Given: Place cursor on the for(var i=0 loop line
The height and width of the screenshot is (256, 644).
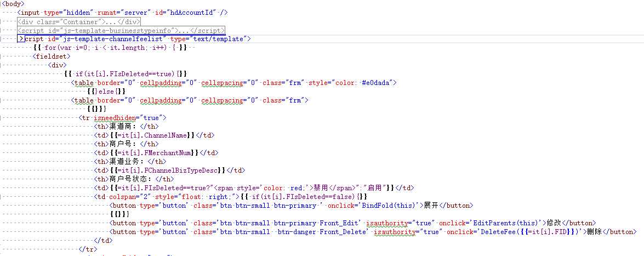Looking at the screenshot, I should (111, 48).
